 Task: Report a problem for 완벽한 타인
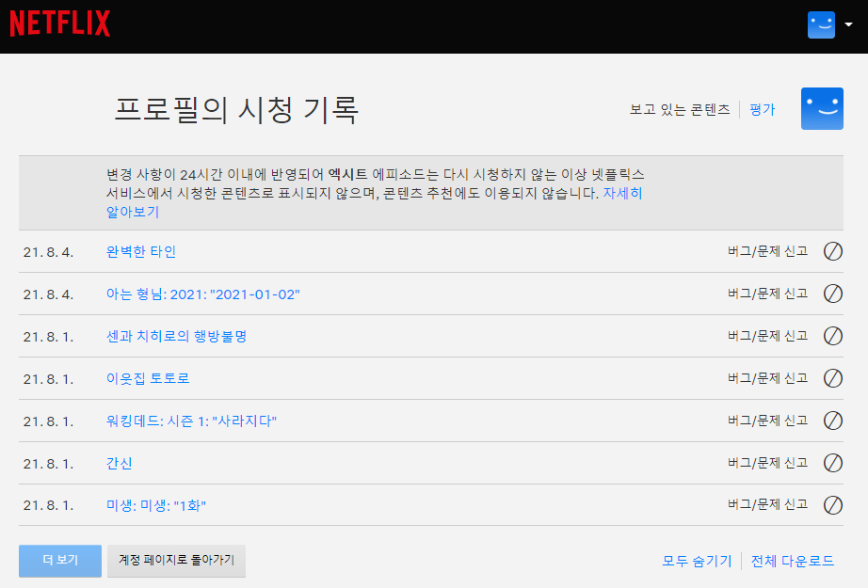pyautogui.click(x=767, y=251)
